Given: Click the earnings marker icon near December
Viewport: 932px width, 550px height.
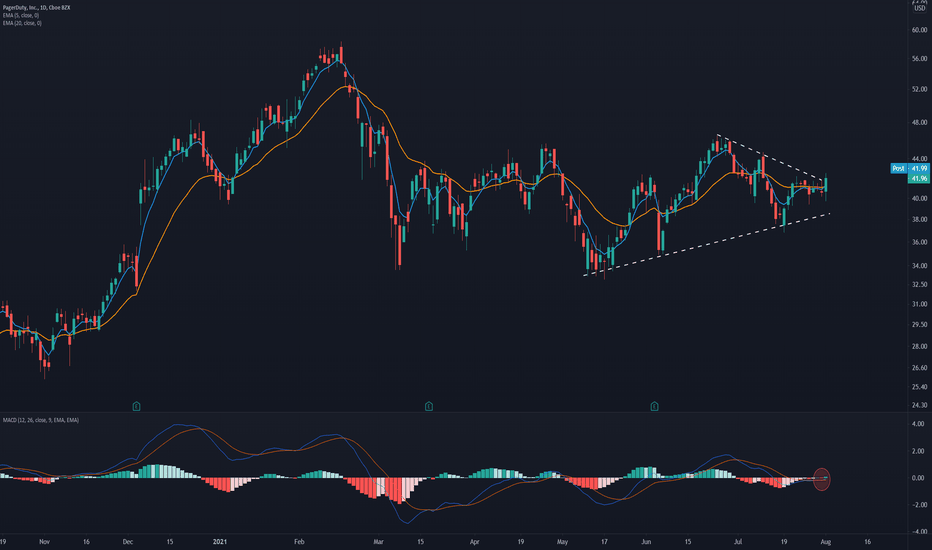Looking at the screenshot, I should pos(136,407).
